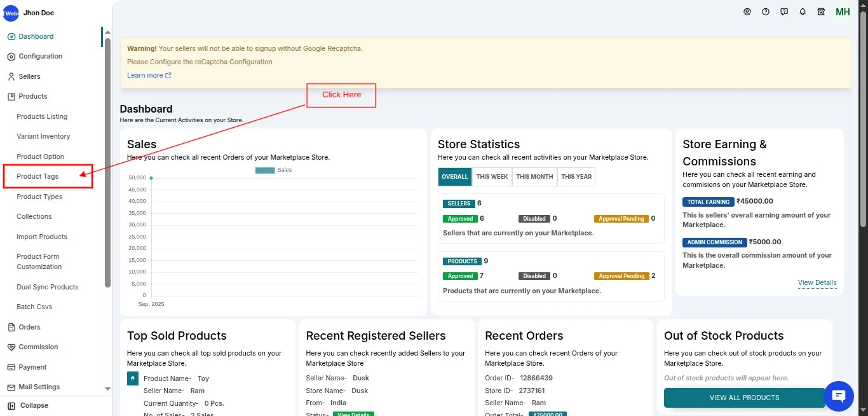Select the Dashboard icon in sidebar

(x=12, y=36)
